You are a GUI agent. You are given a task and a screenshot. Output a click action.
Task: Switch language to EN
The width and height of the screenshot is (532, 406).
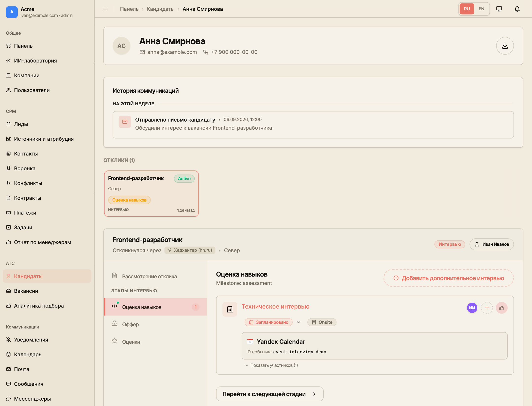[x=481, y=9]
